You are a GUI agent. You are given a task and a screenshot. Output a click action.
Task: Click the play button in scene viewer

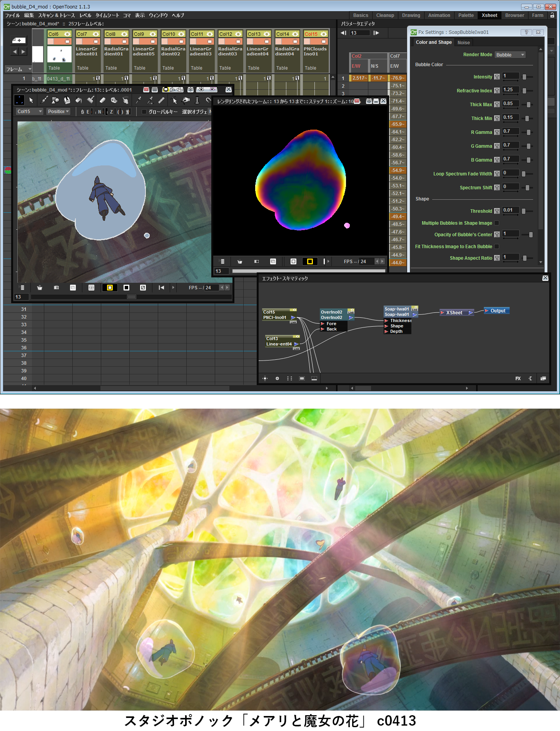pos(173,288)
